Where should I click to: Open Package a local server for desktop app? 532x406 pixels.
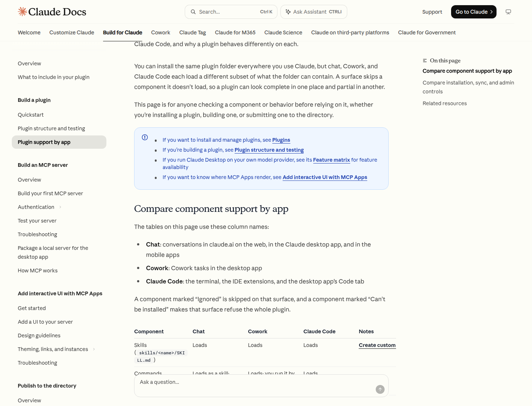coord(53,252)
